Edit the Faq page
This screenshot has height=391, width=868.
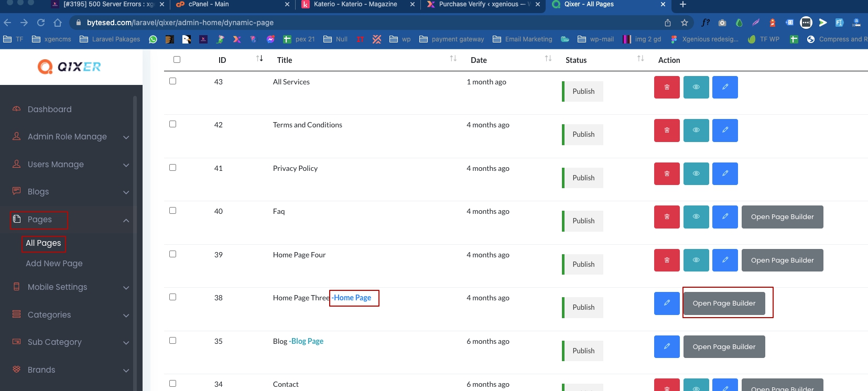pyautogui.click(x=725, y=217)
